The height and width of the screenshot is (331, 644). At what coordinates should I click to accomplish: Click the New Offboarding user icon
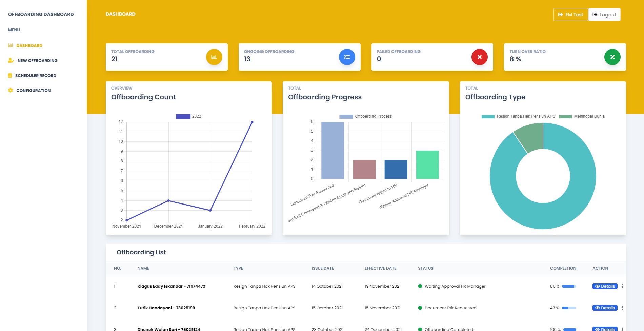pyautogui.click(x=11, y=61)
